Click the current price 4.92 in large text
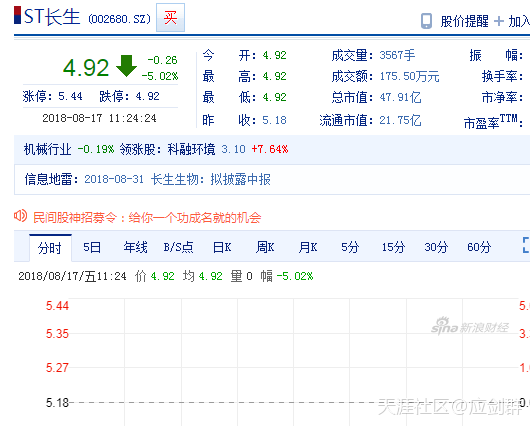 [x=86, y=68]
